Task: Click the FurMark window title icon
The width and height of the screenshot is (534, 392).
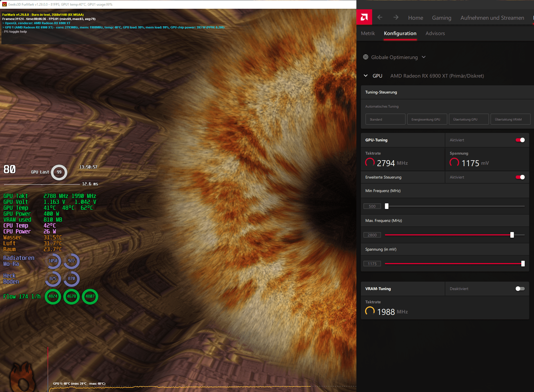Action: pyautogui.click(x=4, y=4)
